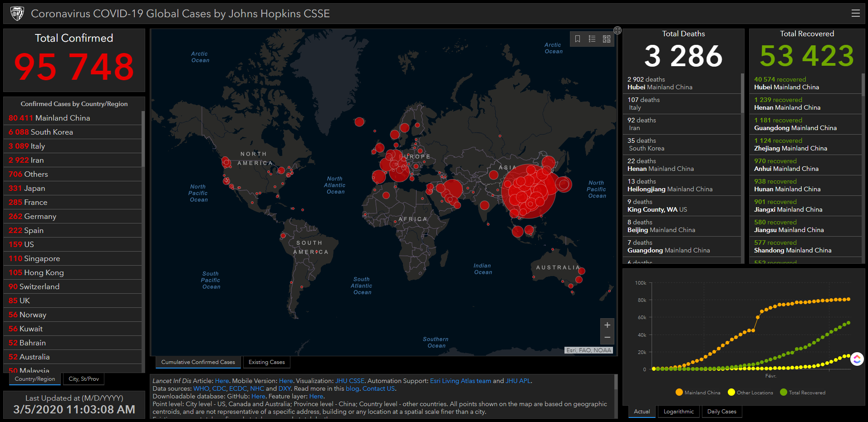Zoom out on the map

coord(607,337)
